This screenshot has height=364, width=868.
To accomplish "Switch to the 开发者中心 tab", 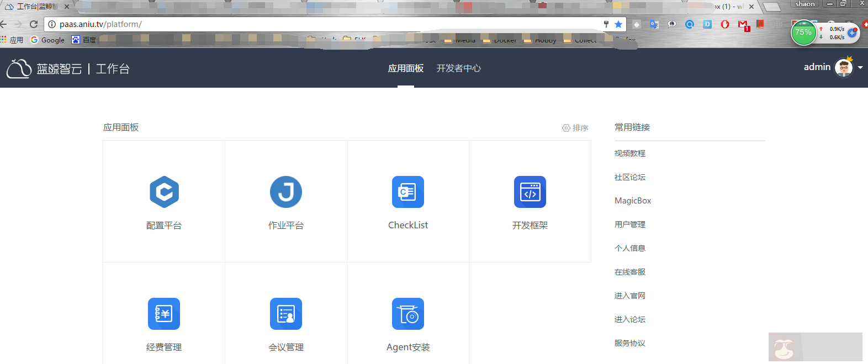I will 459,68.
